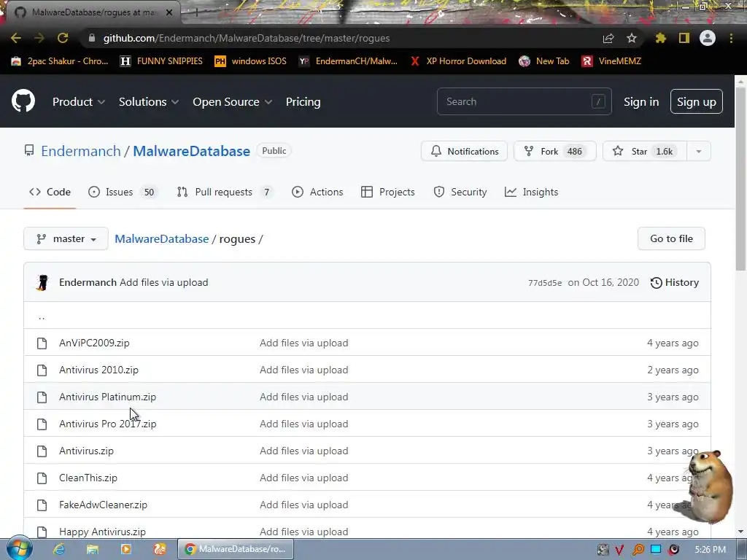The height and width of the screenshot is (560, 747).
Task: Click the Go to file button
Action: tap(671, 238)
